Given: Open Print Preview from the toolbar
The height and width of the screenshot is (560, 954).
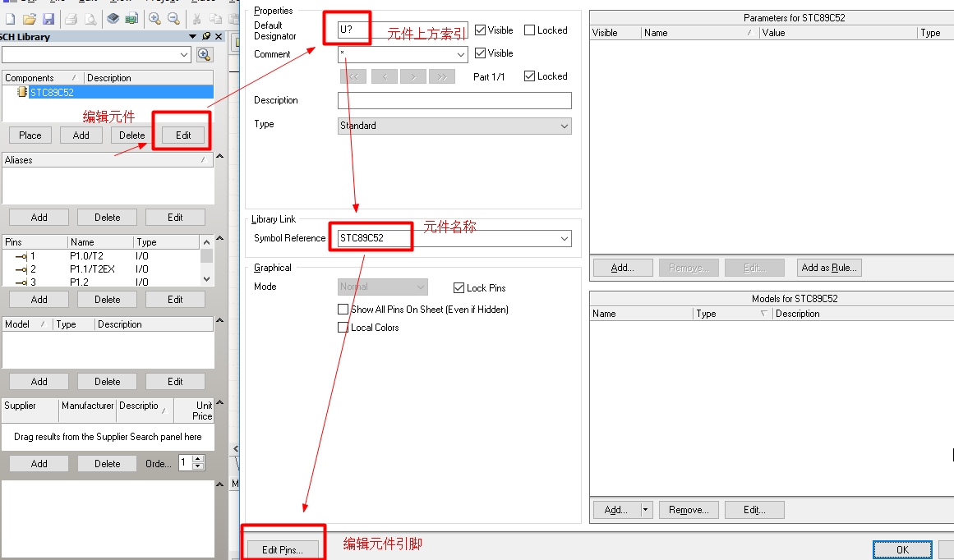Looking at the screenshot, I should [x=90, y=19].
